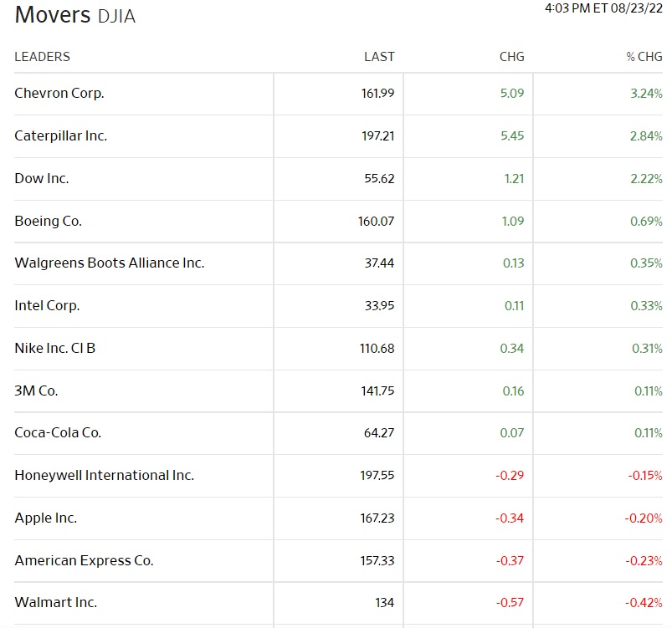Select Honeywell last price 197.55
This screenshot has width=672, height=628.
377,475
